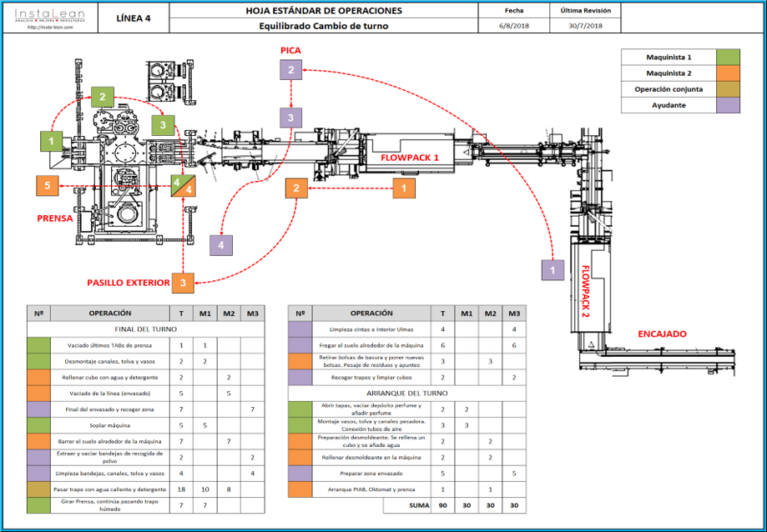
Task: Select orange marker 1 below FLOWPACK 1
Action: [x=404, y=188]
